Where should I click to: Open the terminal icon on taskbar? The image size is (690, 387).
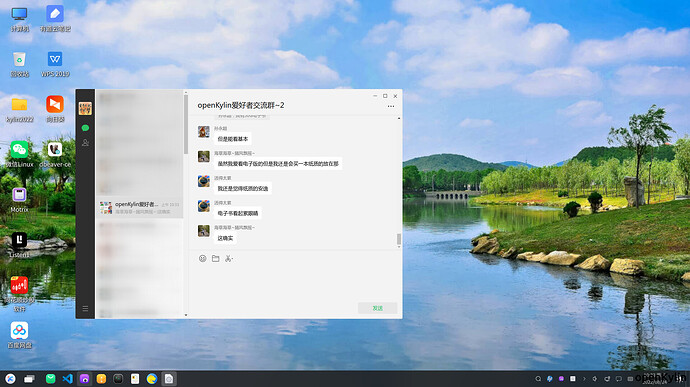118,379
